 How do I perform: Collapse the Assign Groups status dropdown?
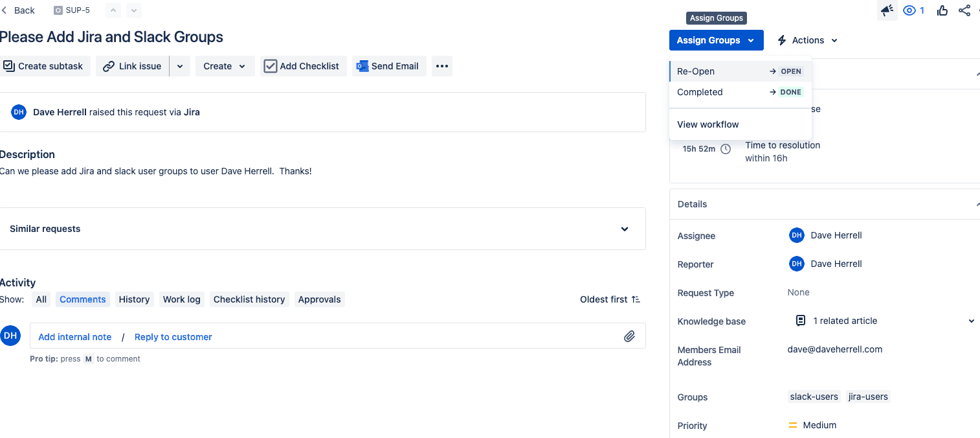(x=717, y=40)
